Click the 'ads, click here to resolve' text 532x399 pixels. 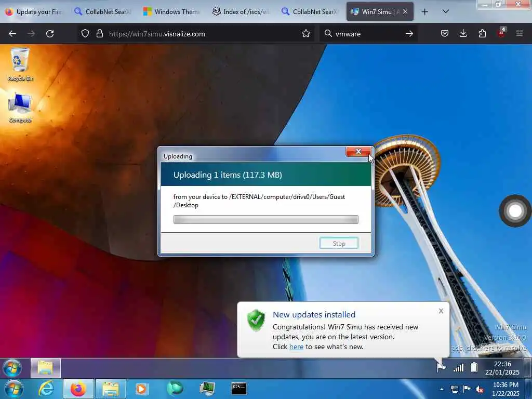click(x=489, y=348)
